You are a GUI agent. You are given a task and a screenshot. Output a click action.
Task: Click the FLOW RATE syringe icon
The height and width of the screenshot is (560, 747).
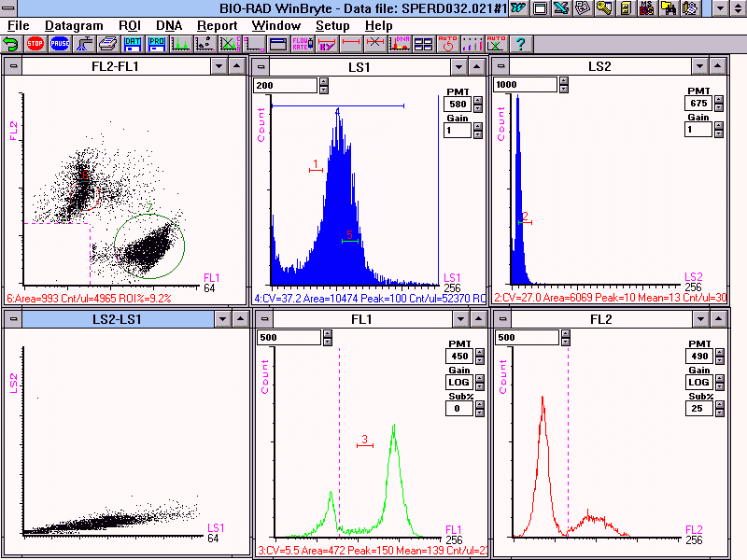click(303, 44)
